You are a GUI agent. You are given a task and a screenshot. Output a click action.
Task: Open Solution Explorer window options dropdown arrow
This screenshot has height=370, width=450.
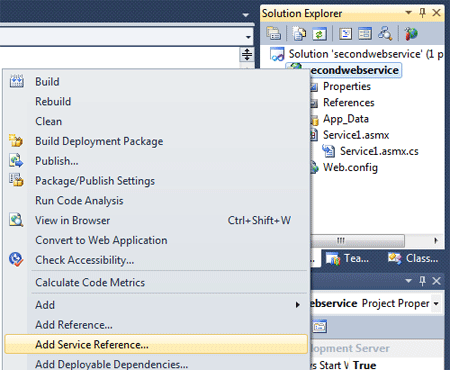click(x=408, y=13)
